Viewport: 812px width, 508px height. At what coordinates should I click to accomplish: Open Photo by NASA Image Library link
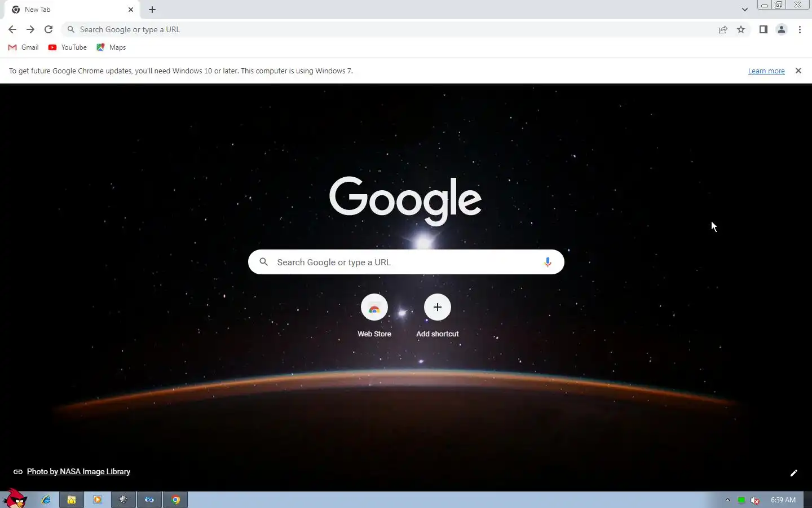(78, 471)
